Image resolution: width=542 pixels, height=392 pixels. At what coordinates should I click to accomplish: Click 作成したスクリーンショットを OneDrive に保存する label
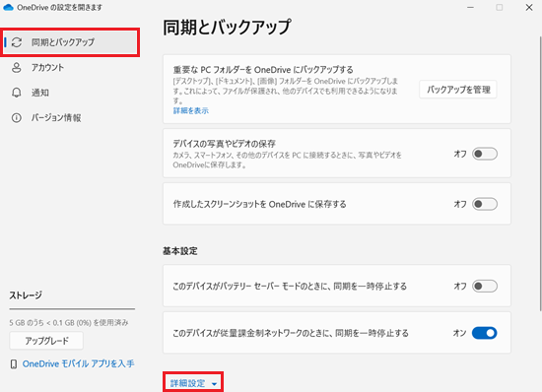point(259,204)
